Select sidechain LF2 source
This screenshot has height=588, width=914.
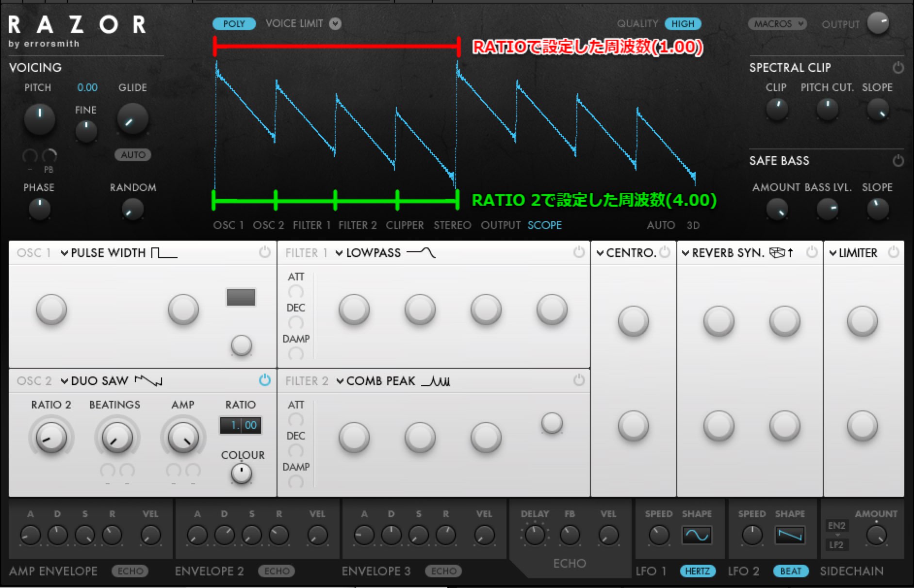point(836,545)
